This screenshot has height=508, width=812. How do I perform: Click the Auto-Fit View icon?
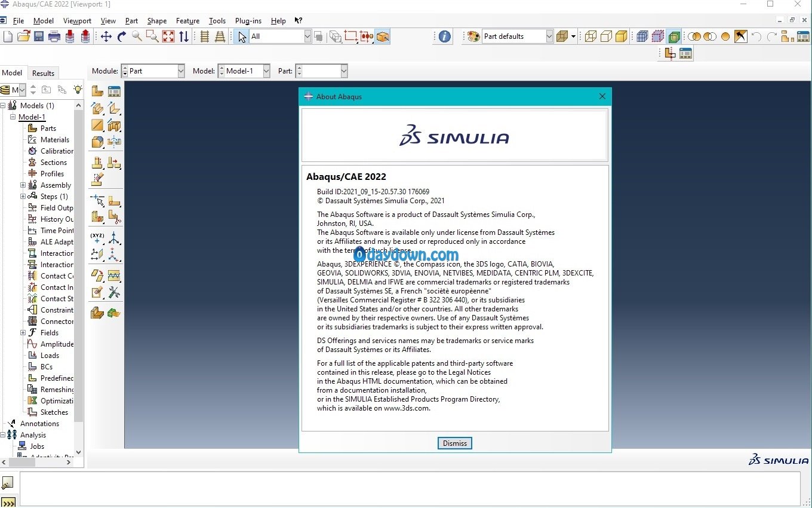click(x=168, y=36)
